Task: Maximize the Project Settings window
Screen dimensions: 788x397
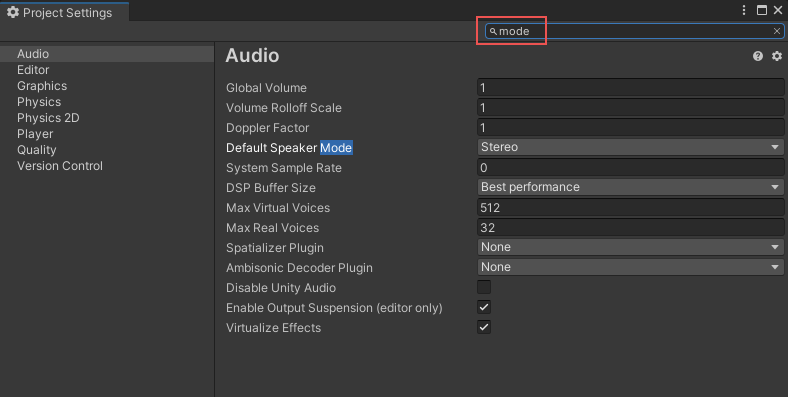Action: coord(762,10)
